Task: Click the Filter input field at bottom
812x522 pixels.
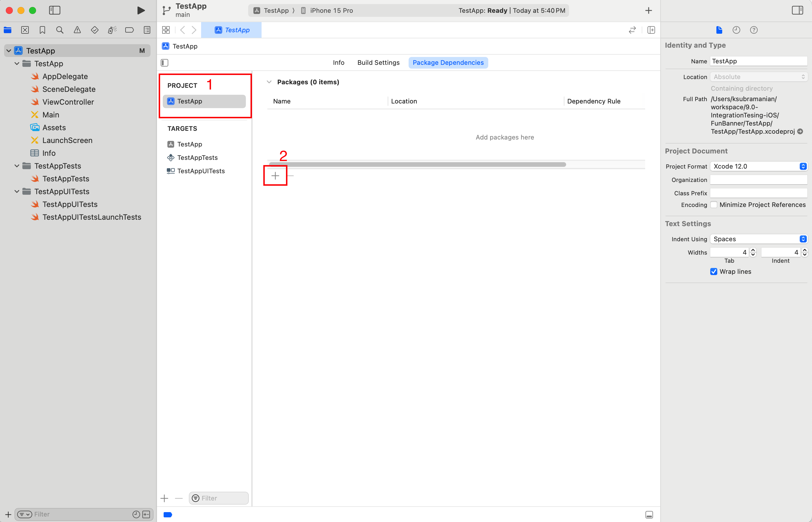Action: pyautogui.click(x=219, y=498)
